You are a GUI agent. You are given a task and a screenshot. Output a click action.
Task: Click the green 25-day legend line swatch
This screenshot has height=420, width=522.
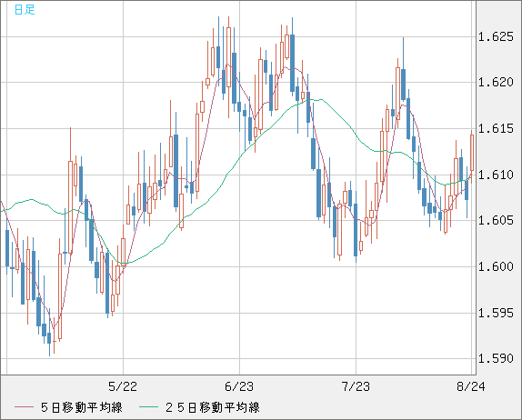148,407
